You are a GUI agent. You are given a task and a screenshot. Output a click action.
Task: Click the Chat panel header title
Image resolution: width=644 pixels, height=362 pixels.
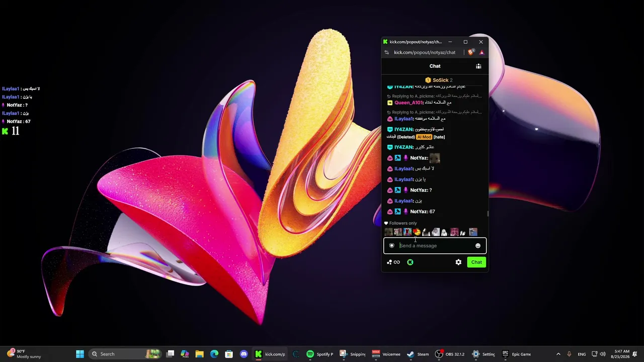pos(435,66)
